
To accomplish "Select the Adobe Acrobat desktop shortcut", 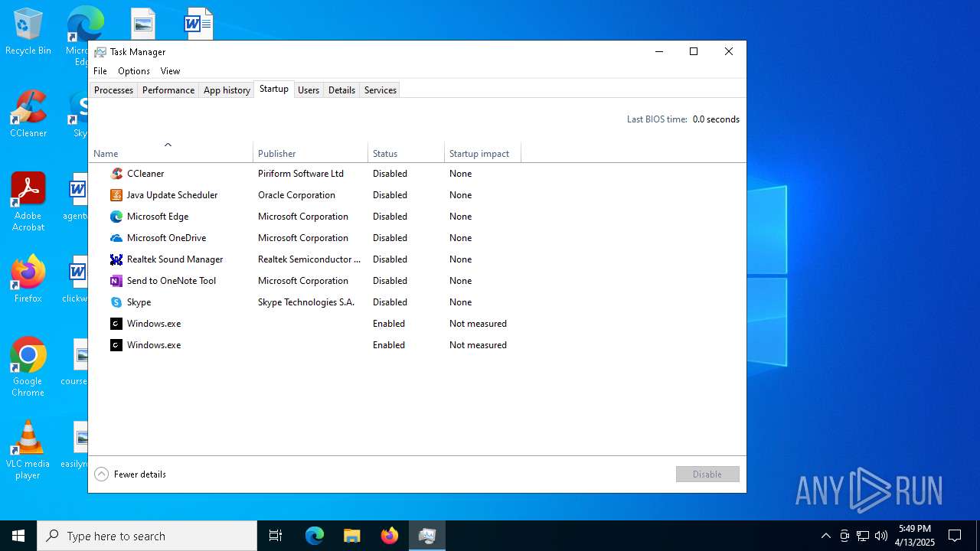I will coord(28,202).
